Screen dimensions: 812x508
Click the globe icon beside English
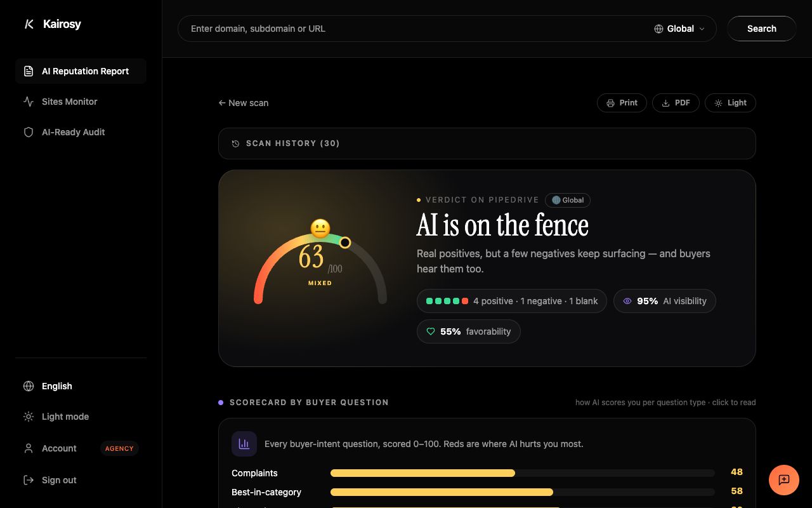click(29, 386)
